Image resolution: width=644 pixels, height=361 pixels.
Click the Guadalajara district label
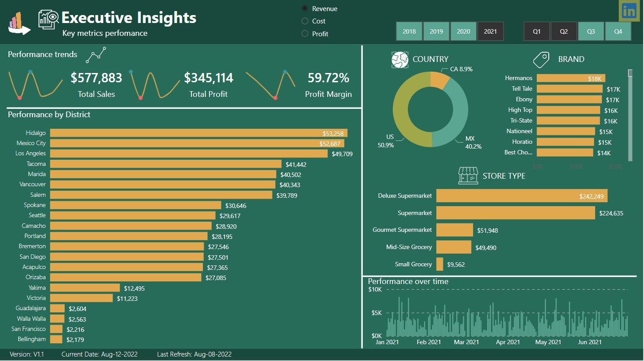tap(31, 308)
